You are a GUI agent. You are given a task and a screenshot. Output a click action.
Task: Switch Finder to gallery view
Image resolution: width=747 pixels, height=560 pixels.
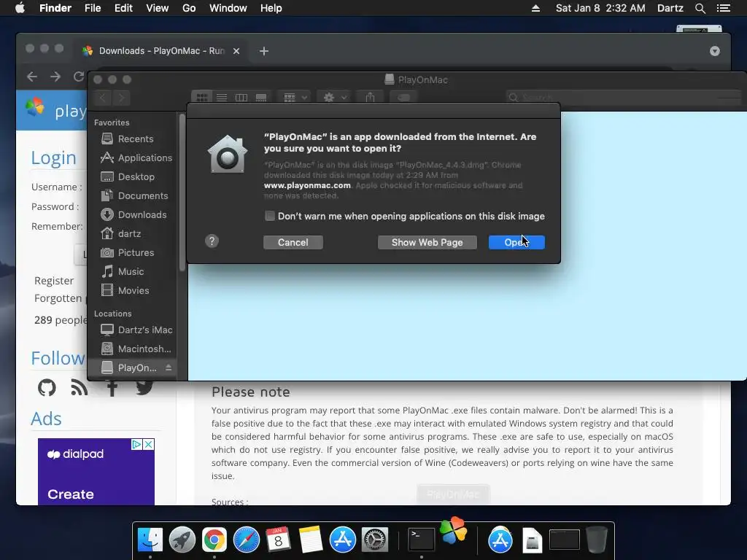point(261,98)
